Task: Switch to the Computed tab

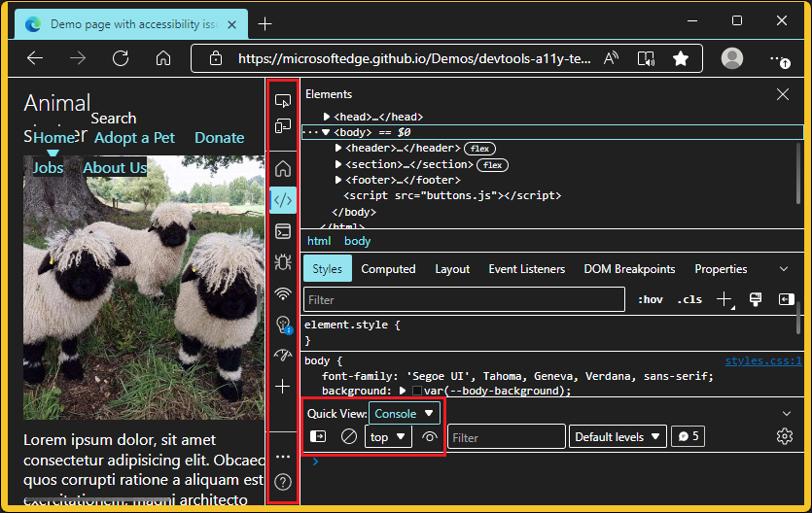Action: point(388,269)
